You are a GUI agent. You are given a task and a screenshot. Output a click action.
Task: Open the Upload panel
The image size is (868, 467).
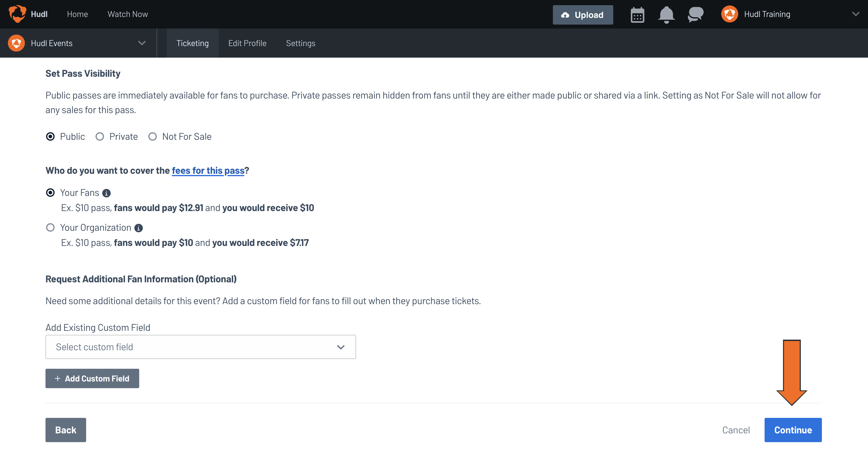(583, 15)
